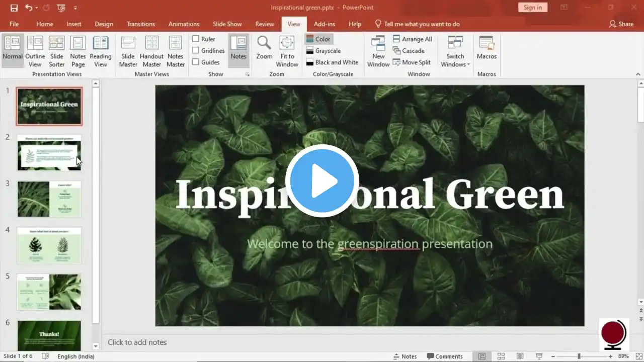Click the Sign in button
The image size is (644, 362).
(532, 8)
